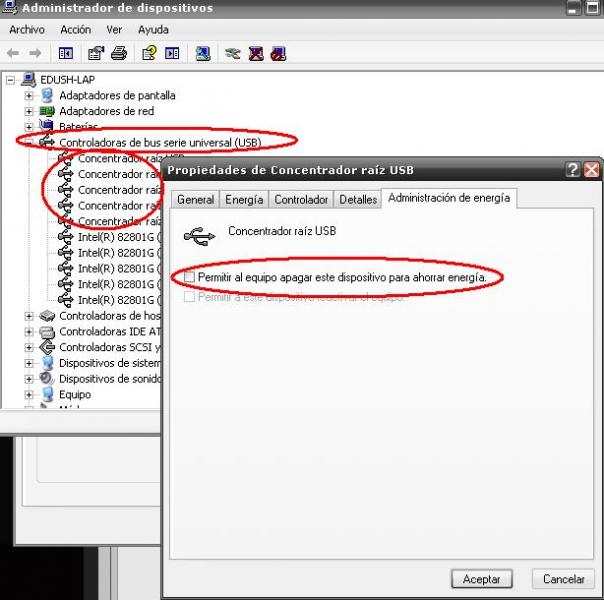Open the Ver menu
604x600 pixels.
pyautogui.click(x=114, y=30)
